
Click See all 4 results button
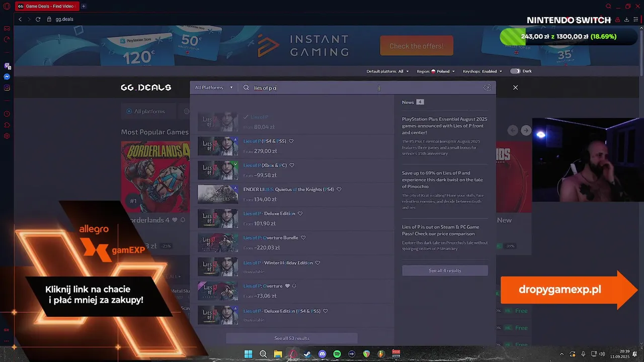click(x=445, y=270)
